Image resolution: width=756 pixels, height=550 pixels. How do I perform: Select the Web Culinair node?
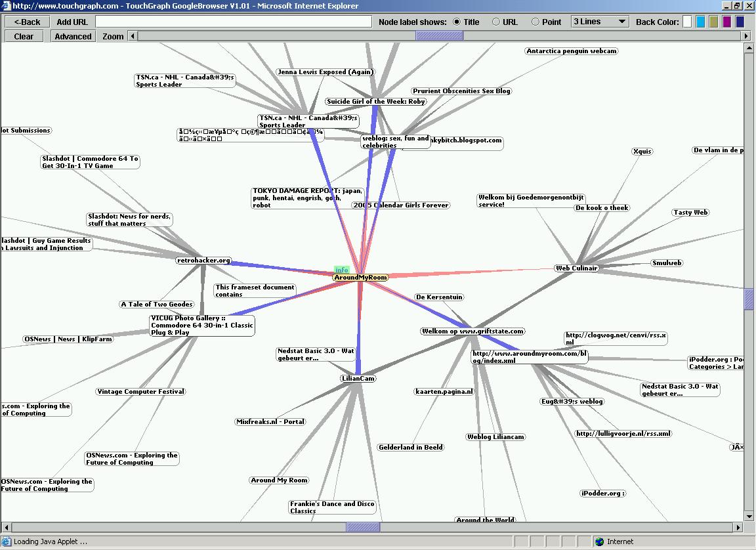tap(577, 268)
